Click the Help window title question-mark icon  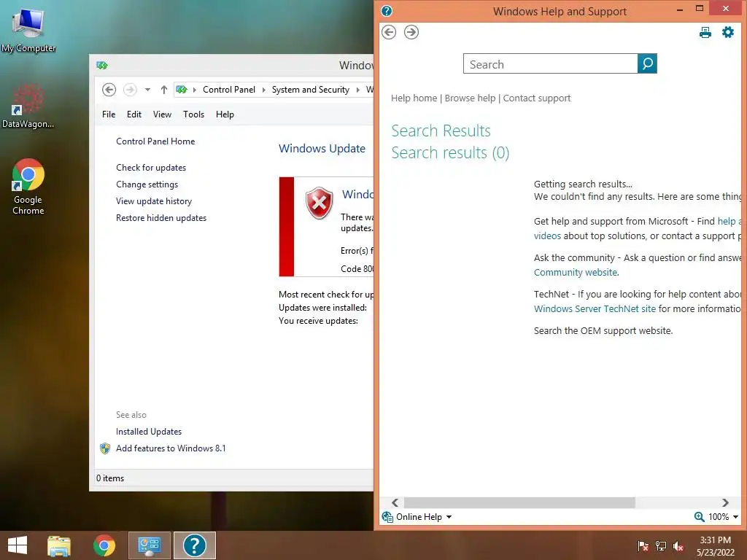[x=387, y=10]
